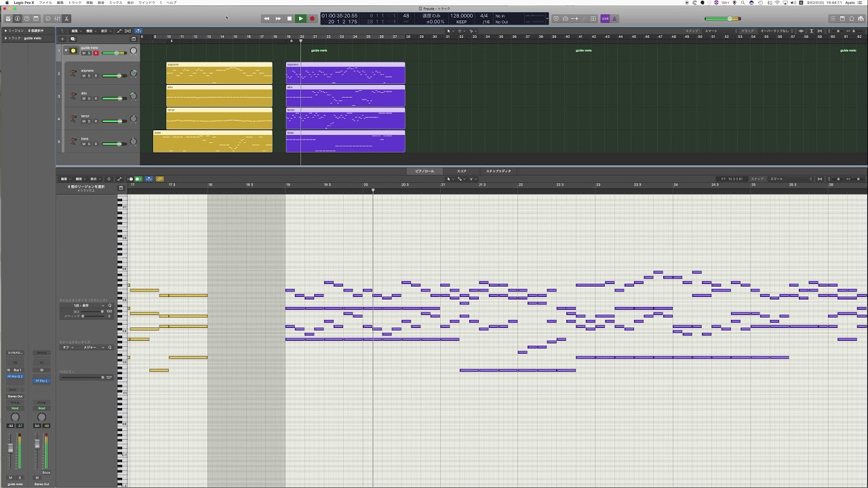Switch to the スコア editor tab
868x488 pixels.
pyautogui.click(x=461, y=171)
